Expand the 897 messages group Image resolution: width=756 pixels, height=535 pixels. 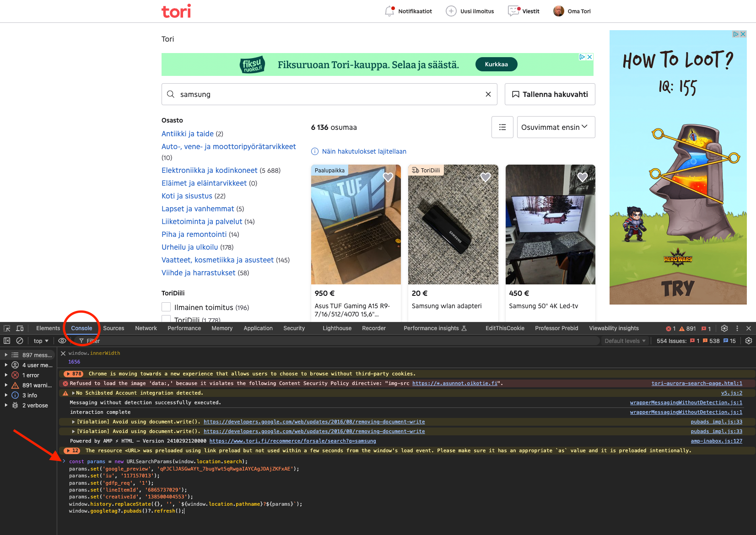pyautogui.click(x=6, y=355)
